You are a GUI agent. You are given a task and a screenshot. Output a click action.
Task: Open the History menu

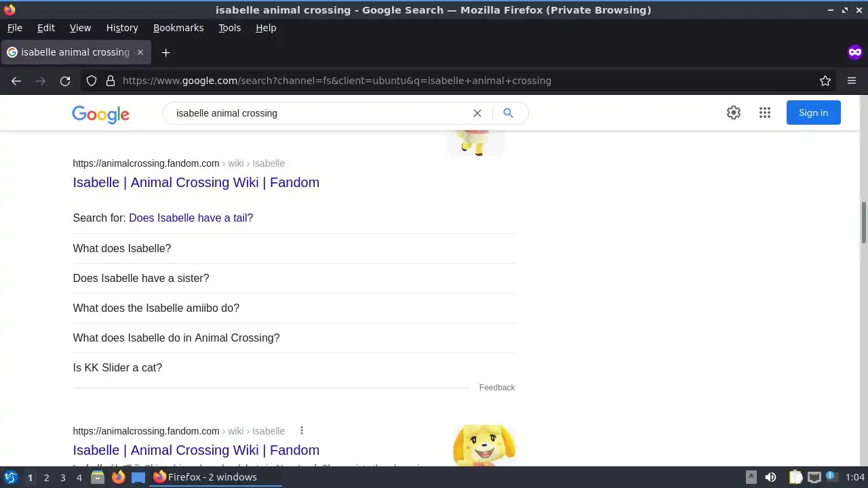click(x=122, y=28)
